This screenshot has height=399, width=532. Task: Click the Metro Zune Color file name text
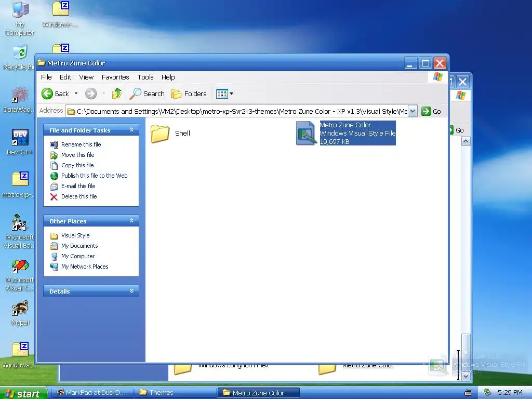(345, 125)
